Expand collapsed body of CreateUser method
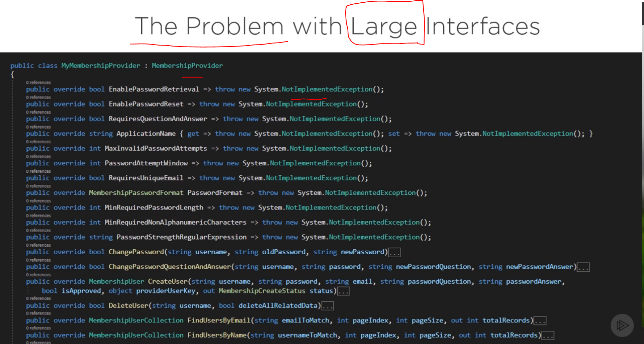 coord(343,291)
